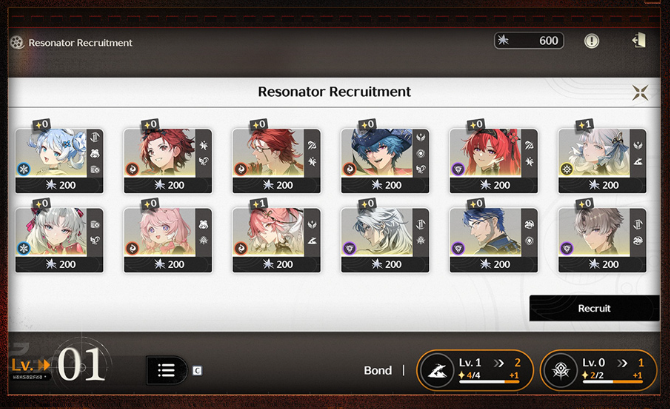The image size is (670, 409).
Task: Choose the red-haired glasses character card
Action: click(276, 161)
